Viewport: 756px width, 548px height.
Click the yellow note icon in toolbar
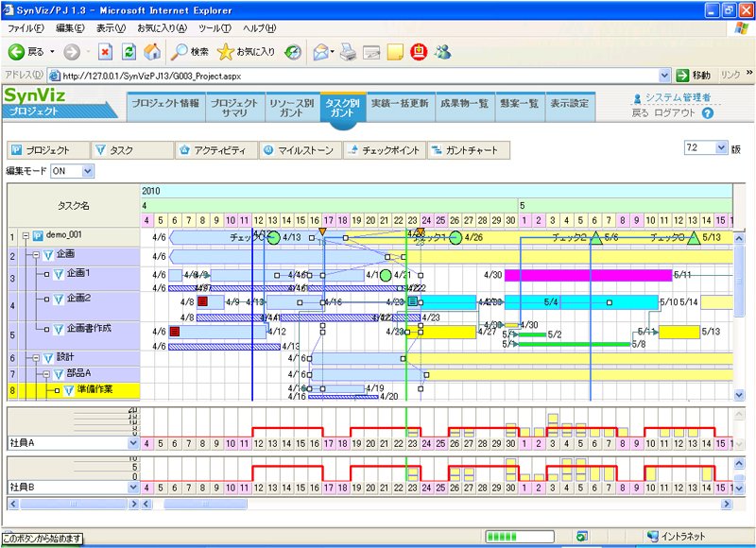394,52
